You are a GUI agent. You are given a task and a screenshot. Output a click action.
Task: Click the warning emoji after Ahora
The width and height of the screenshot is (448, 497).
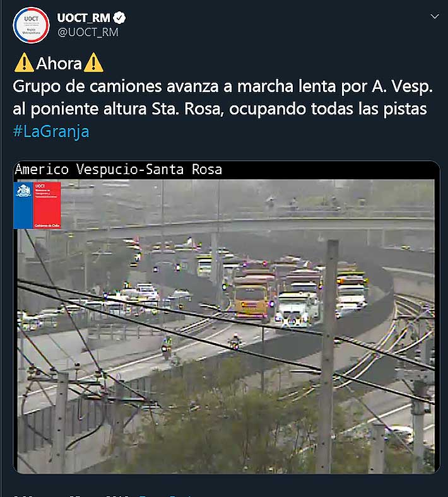93,63
